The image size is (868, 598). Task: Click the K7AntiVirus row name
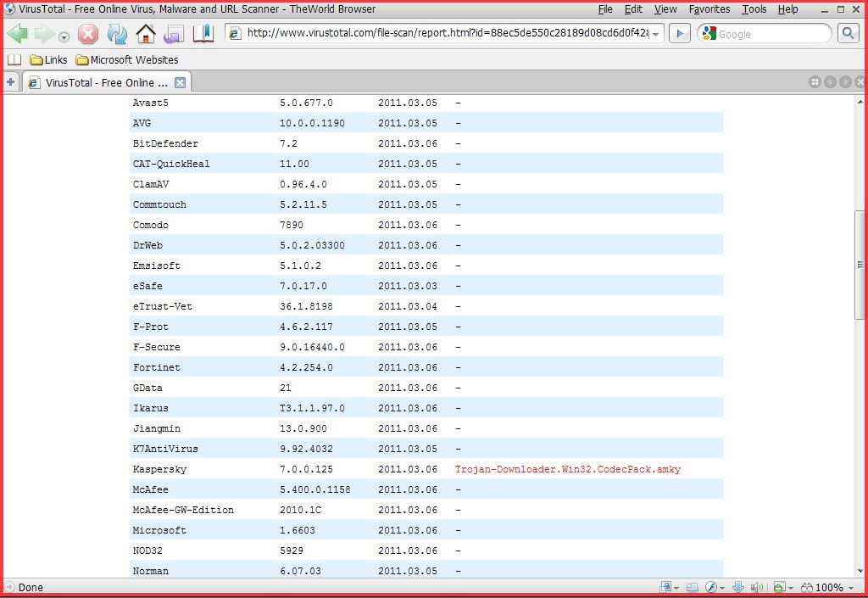[165, 449]
